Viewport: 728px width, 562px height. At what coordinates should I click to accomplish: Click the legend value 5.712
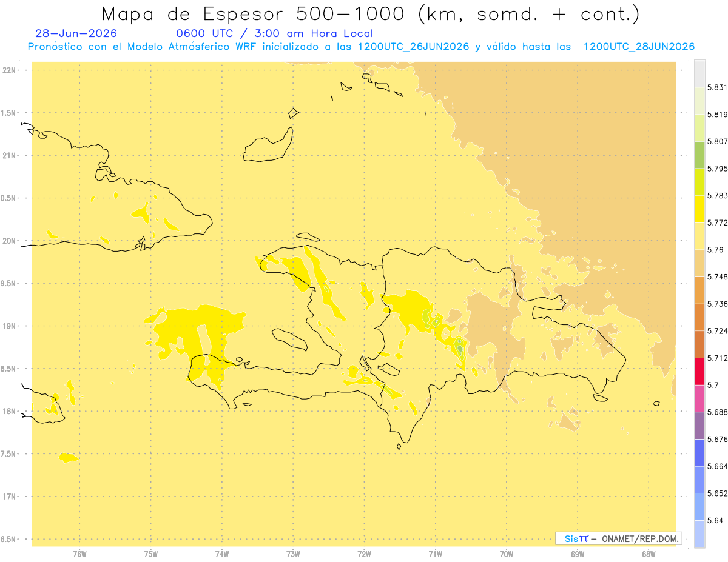[718, 358]
